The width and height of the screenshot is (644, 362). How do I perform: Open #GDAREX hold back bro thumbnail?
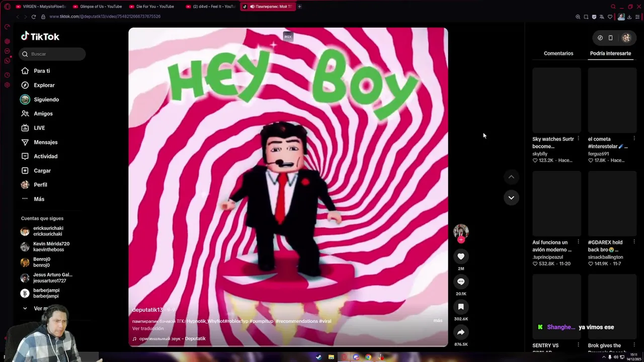click(x=612, y=203)
